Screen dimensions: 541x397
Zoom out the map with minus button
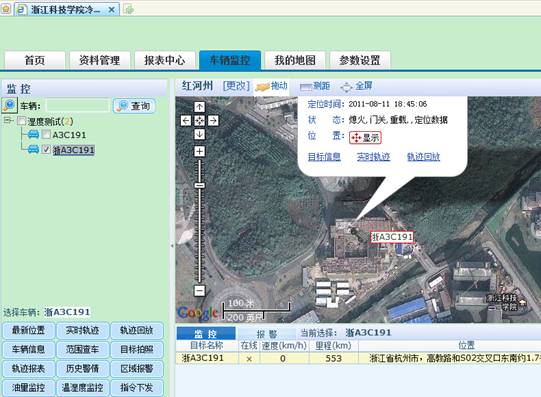pos(199,290)
